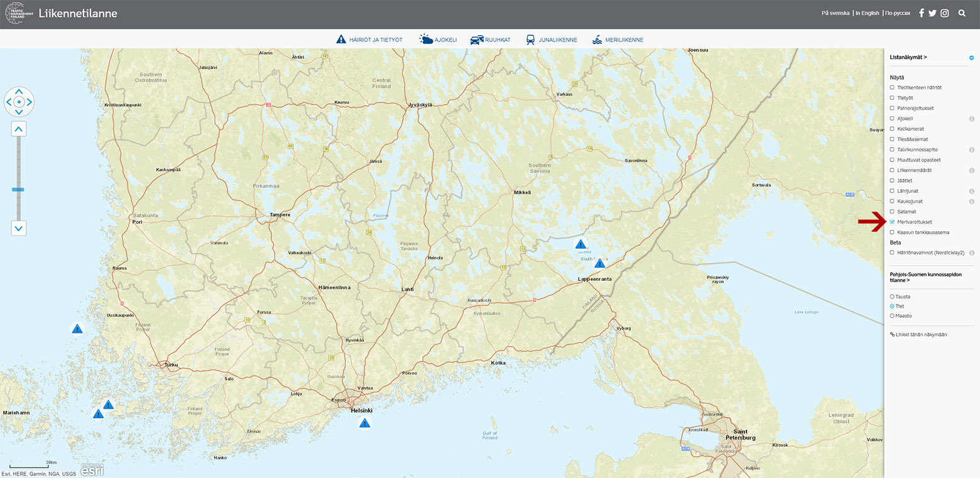Click the warning marker on Lake Saimaa
The width and height of the screenshot is (980, 478).
click(x=580, y=244)
